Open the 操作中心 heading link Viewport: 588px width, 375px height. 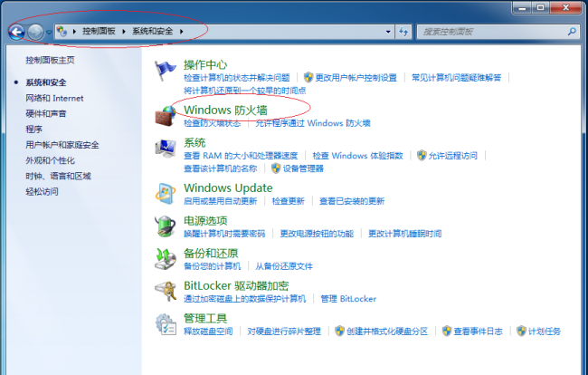(x=205, y=64)
